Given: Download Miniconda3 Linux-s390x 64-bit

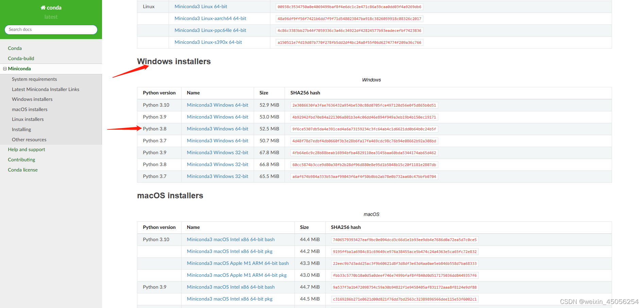Looking at the screenshot, I should tap(208, 42).
